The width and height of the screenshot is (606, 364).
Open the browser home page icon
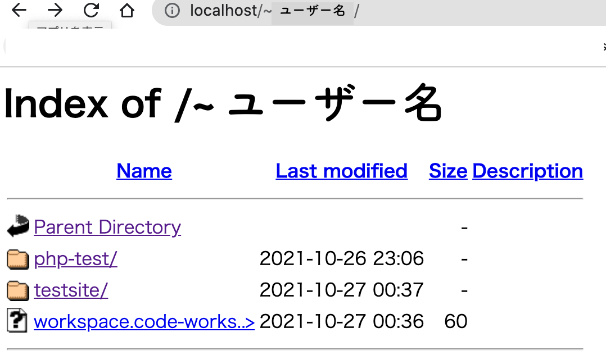pyautogui.click(x=127, y=10)
